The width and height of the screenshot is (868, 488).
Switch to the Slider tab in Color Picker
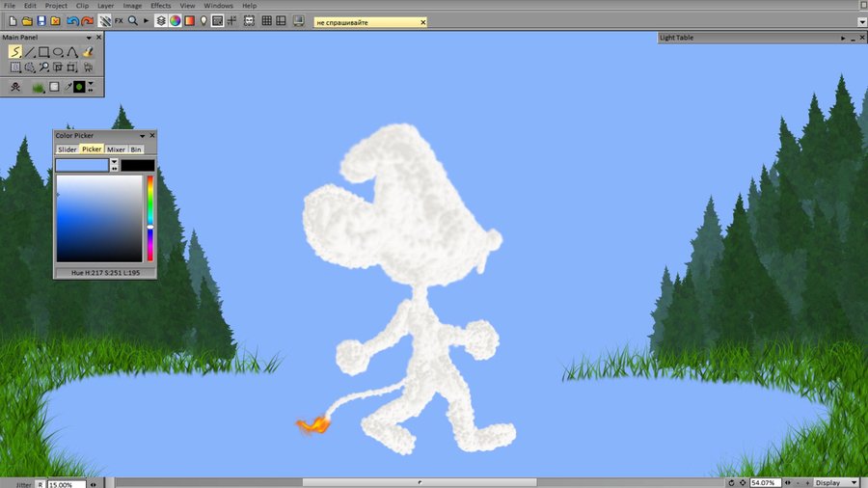click(67, 149)
